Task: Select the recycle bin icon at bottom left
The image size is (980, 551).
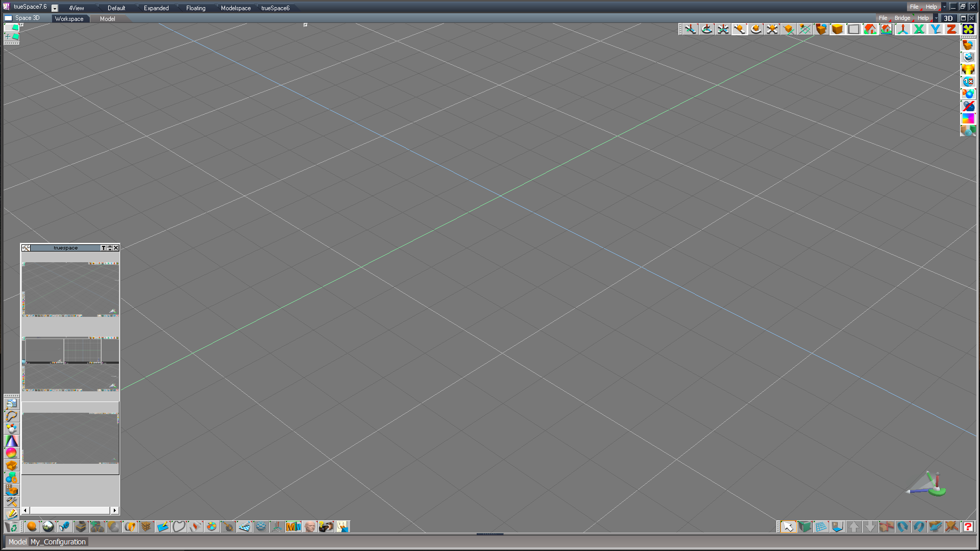Action: [11, 527]
